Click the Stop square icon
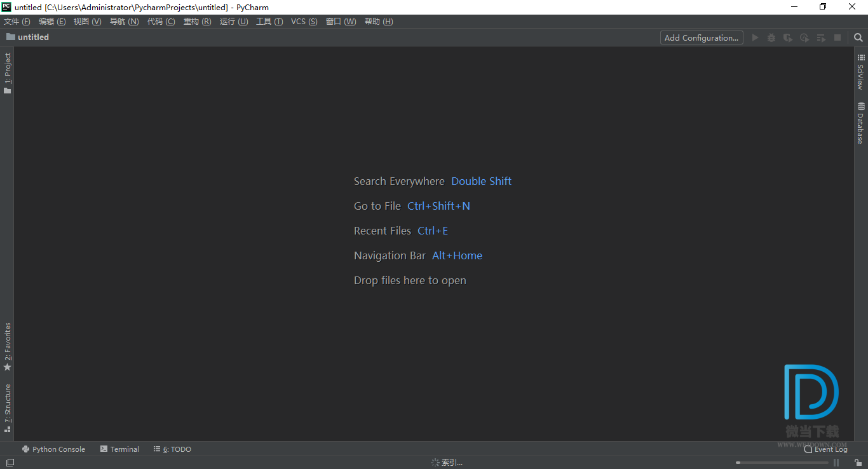The image size is (868, 469). [837, 37]
